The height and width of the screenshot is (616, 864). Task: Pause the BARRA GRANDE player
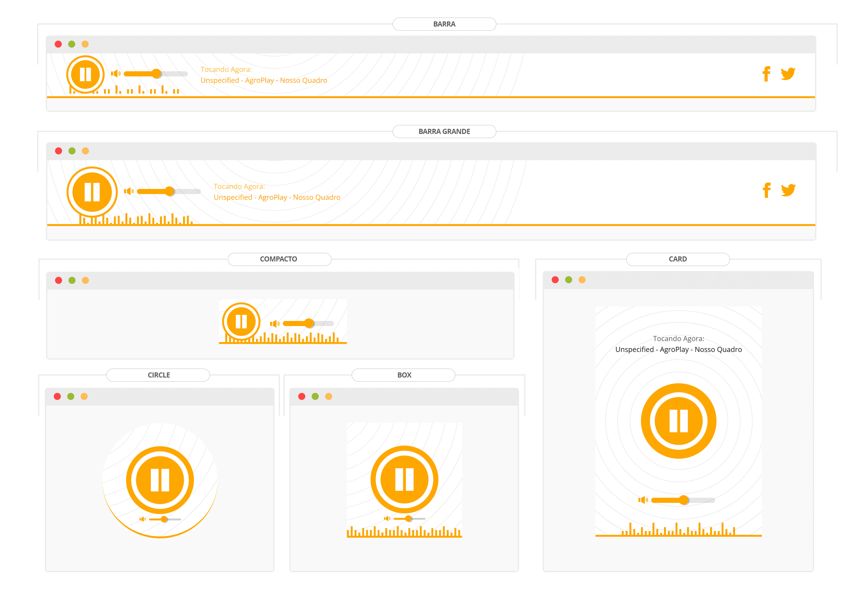point(92,191)
